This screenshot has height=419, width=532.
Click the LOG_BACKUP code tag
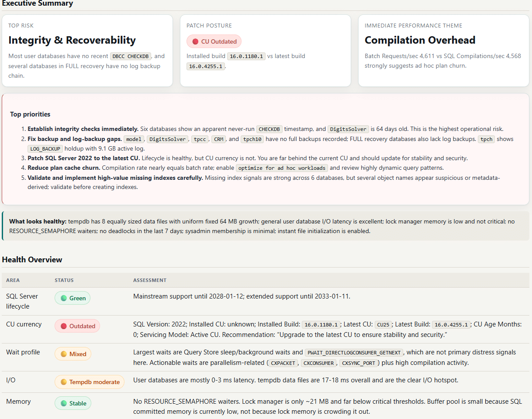45,149
